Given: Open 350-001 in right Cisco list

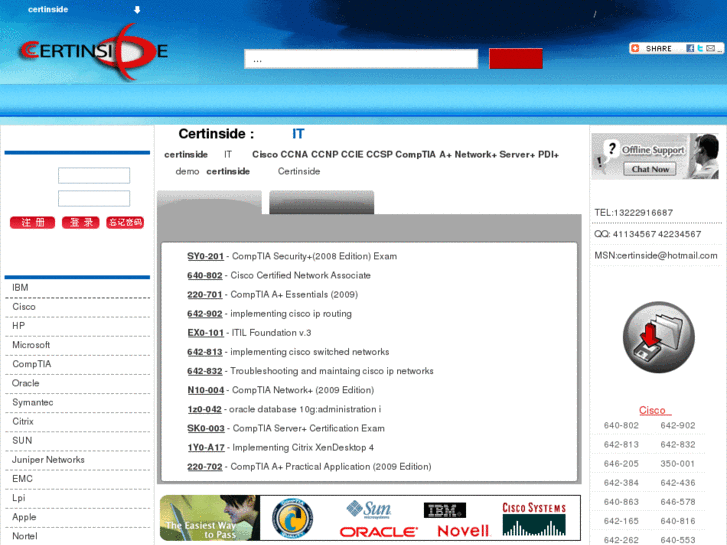Looking at the screenshot, I should (677, 464).
